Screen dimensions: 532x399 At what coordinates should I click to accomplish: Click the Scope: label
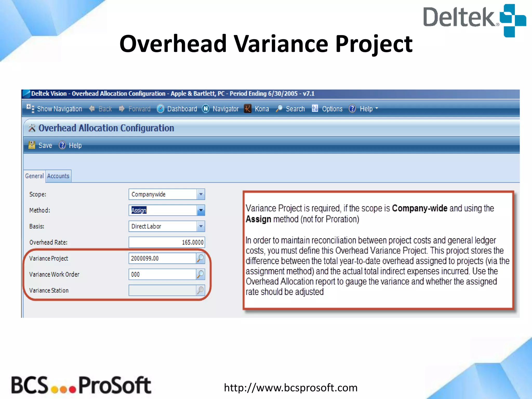[38, 194]
